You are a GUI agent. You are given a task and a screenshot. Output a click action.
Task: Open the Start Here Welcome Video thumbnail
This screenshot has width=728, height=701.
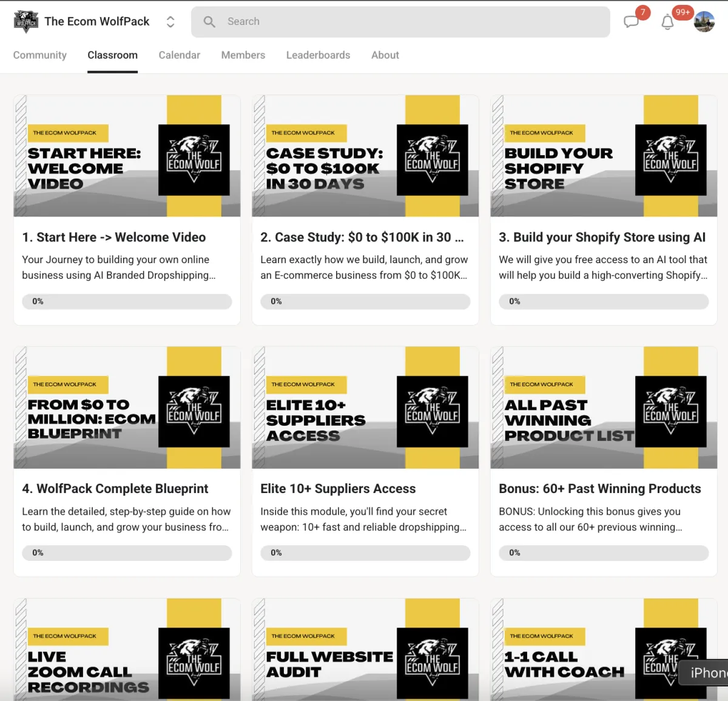127,156
